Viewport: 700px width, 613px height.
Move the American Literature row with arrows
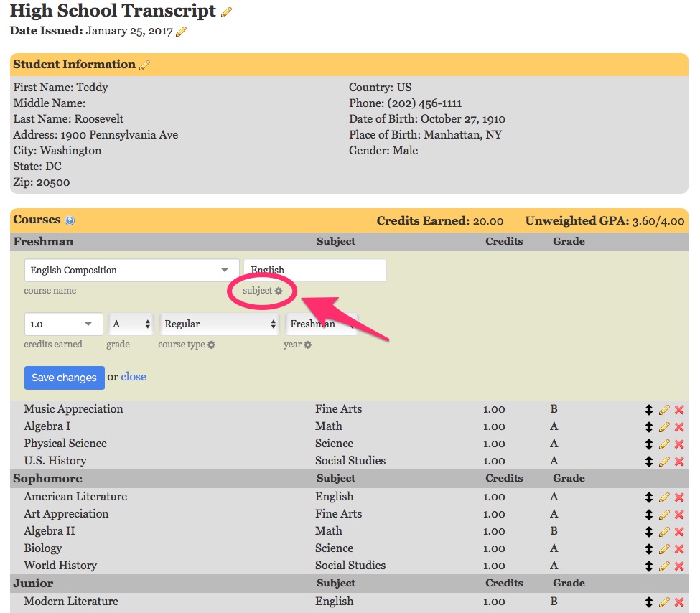coord(648,497)
